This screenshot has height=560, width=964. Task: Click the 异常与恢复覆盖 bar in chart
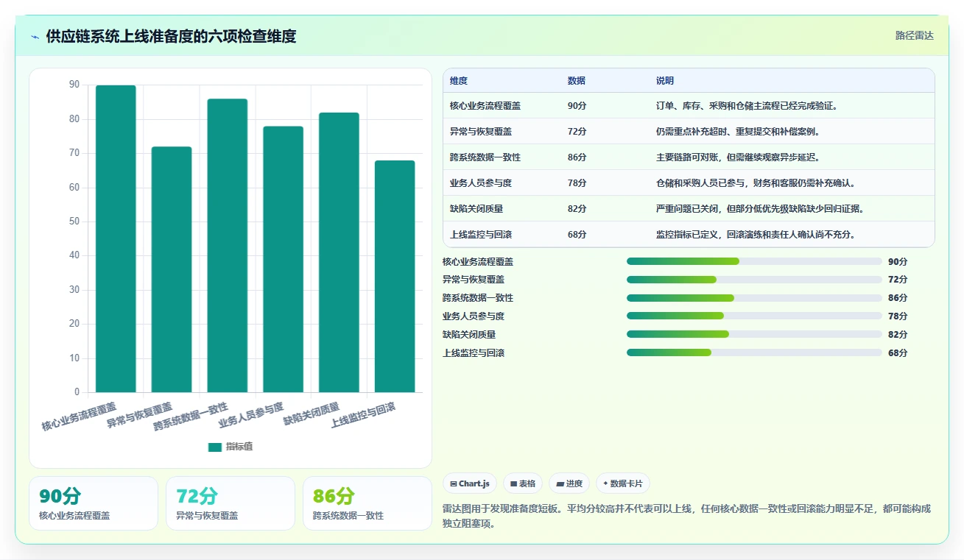click(172, 269)
